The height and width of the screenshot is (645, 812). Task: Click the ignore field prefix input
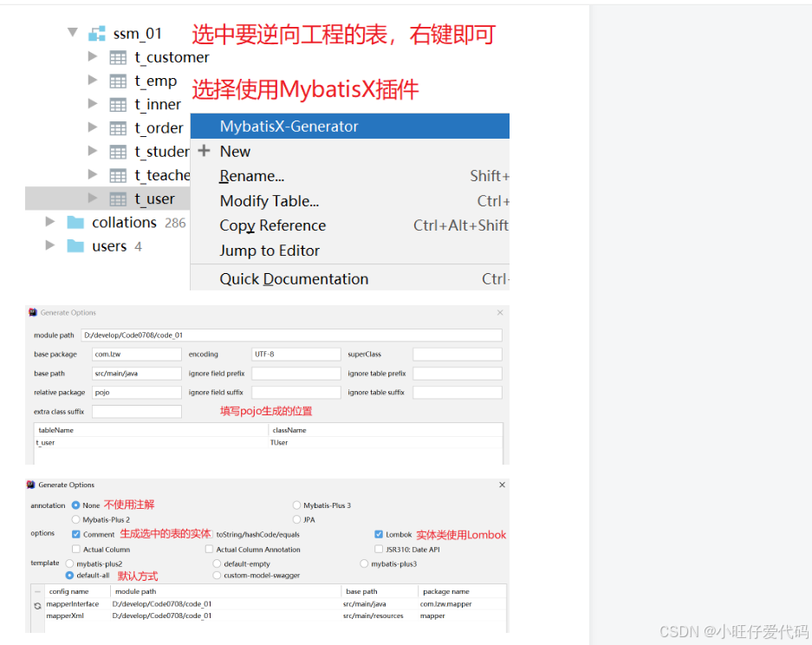(x=296, y=374)
